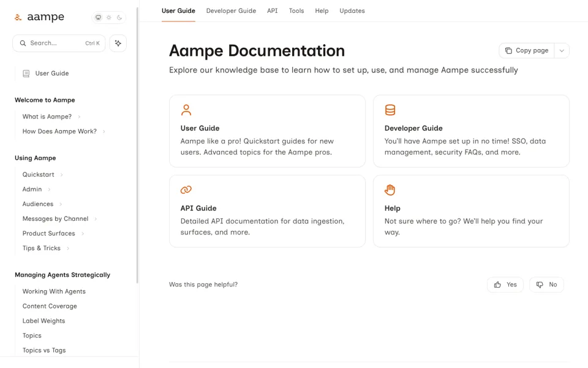The height and width of the screenshot is (368, 588).
Task: Switch to the Help tab
Action: click(322, 11)
